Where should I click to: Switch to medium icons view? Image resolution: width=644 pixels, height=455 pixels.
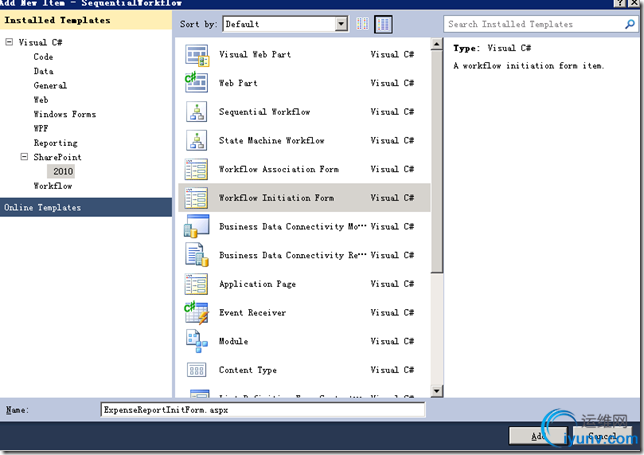pyautogui.click(x=383, y=24)
